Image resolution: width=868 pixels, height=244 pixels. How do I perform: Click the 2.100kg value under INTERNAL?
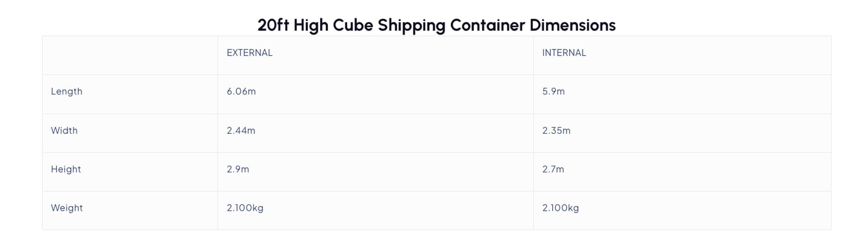(561, 208)
